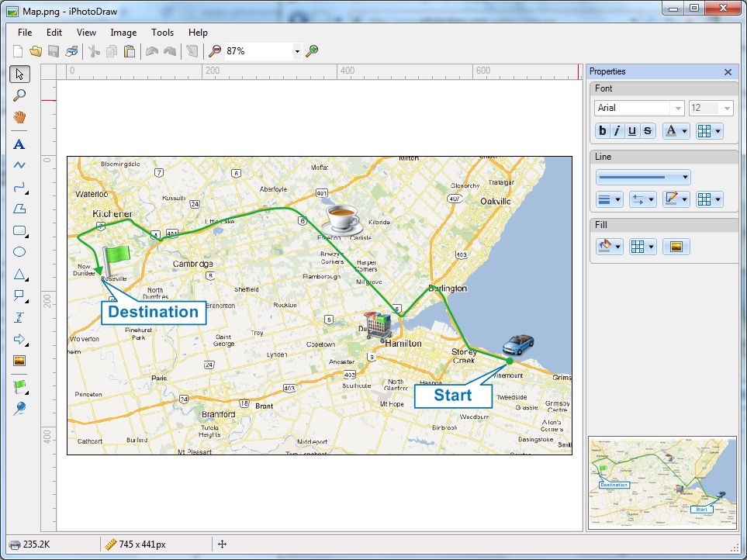This screenshot has height=560, width=747.
Task: Select the polygon shape tool
Action: [19, 209]
